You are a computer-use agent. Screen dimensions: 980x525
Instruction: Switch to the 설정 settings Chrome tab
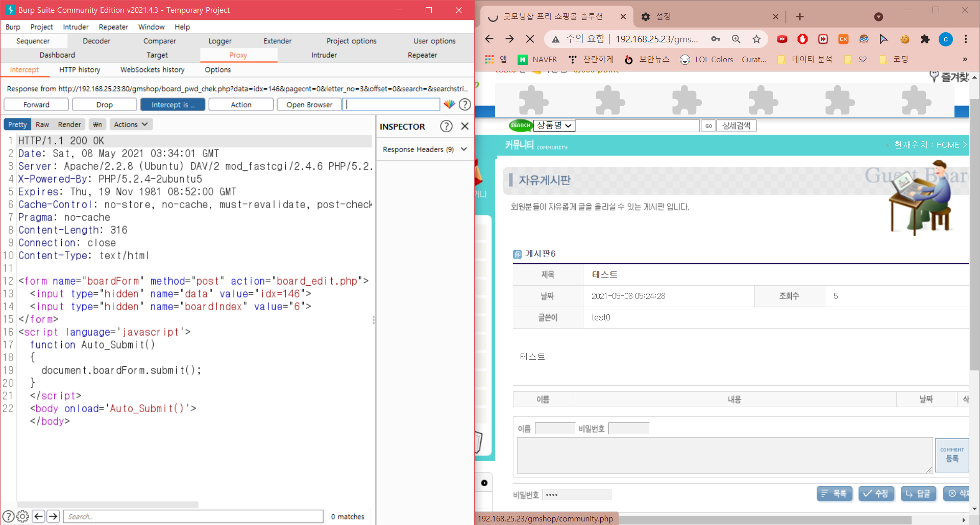pyautogui.click(x=709, y=17)
